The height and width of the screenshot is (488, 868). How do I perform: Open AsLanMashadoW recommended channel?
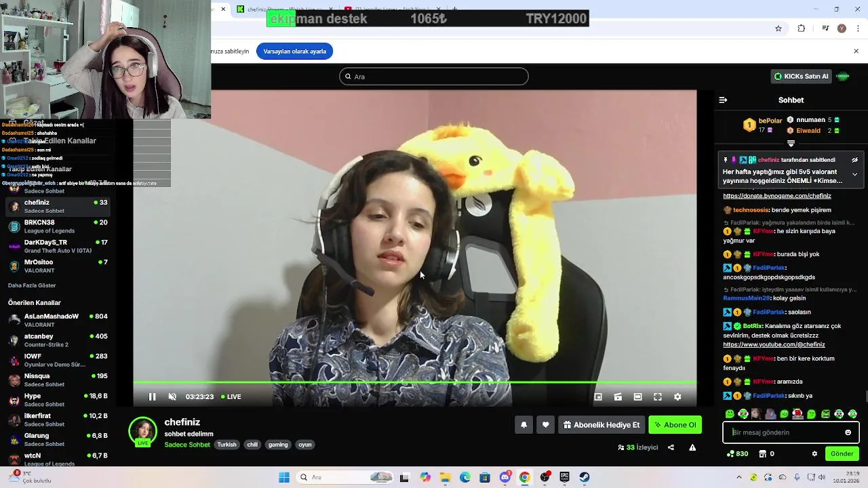[57, 321]
